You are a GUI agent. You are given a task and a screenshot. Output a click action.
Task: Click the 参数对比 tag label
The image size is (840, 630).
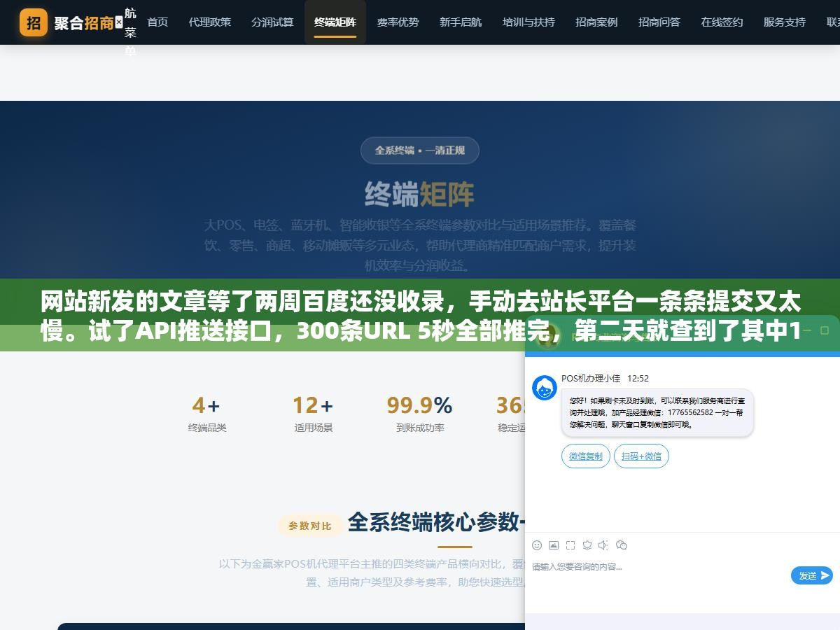pyautogui.click(x=310, y=525)
